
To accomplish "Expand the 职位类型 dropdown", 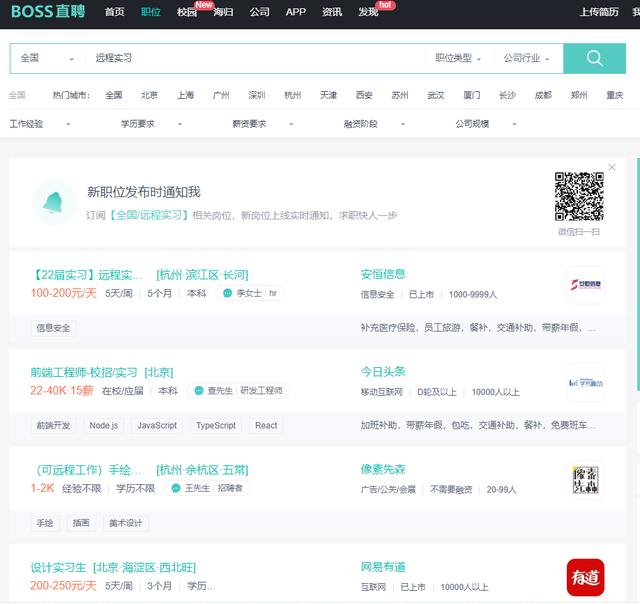I will click(458, 58).
